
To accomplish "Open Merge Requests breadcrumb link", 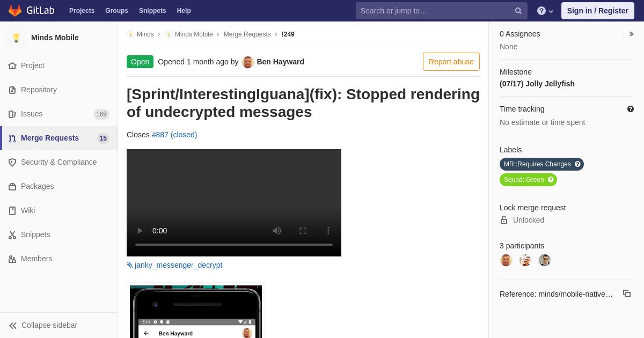I will tap(247, 34).
